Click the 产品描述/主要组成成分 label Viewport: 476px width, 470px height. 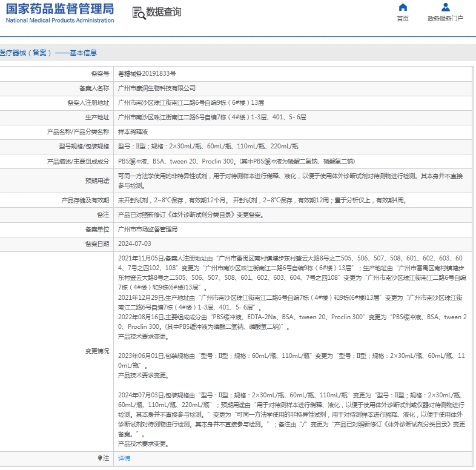[x=78, y=162]
